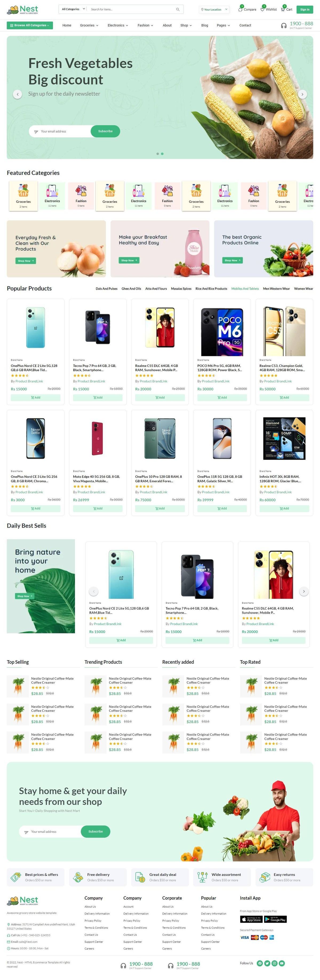Image resolution: width=320 pixels, height=980 pixels.
Task: Select the second hero carousel dot
Action: pyautogui.click(x=162, y=154)
